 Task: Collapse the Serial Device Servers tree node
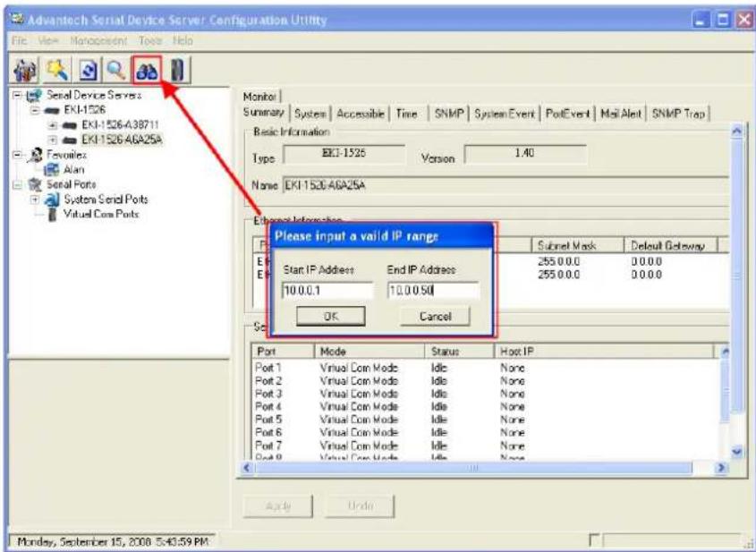coord(17,96)
